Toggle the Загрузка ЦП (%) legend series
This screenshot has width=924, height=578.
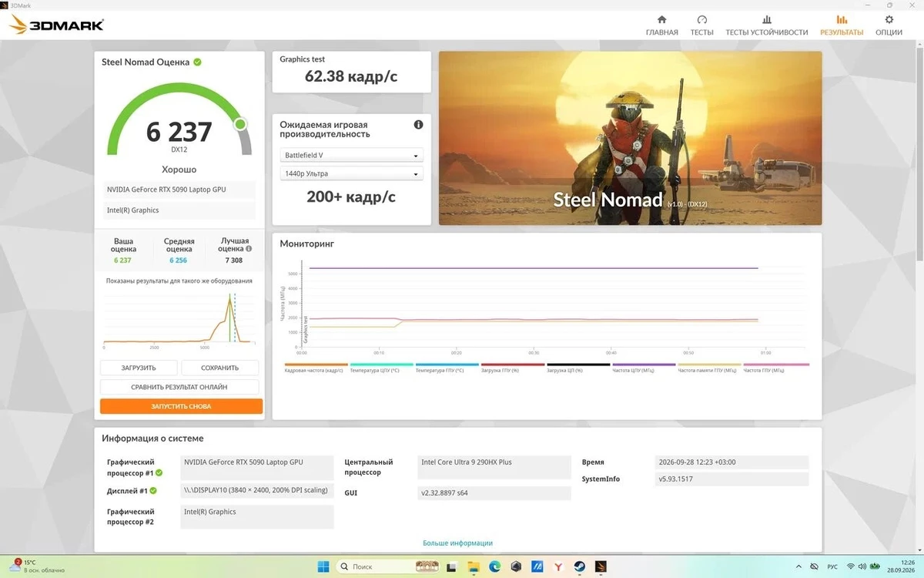(577, 368)
